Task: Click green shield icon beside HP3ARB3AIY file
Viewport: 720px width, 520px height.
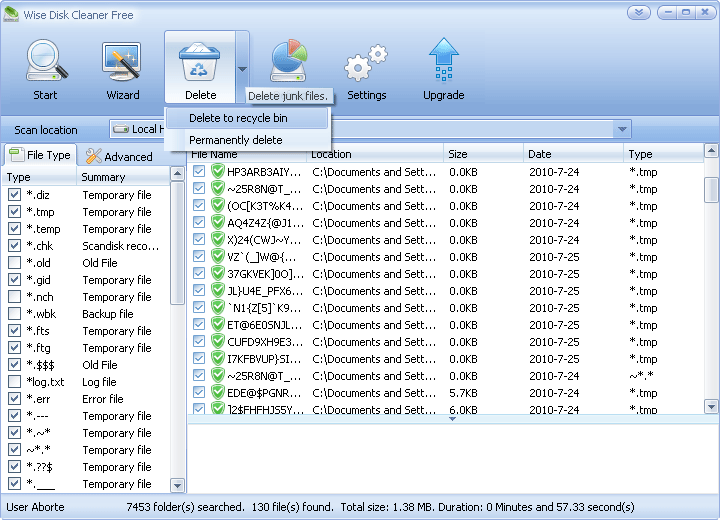Action: 218,172
